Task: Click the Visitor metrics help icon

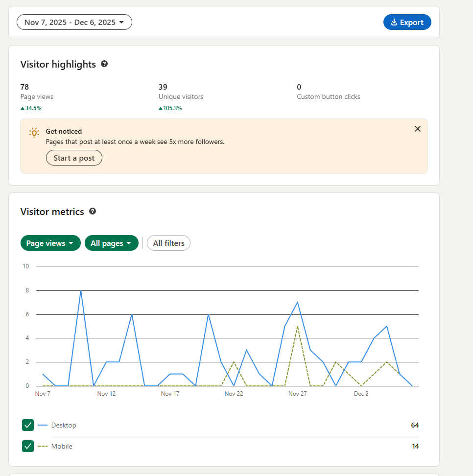Action: click(93, 212)
